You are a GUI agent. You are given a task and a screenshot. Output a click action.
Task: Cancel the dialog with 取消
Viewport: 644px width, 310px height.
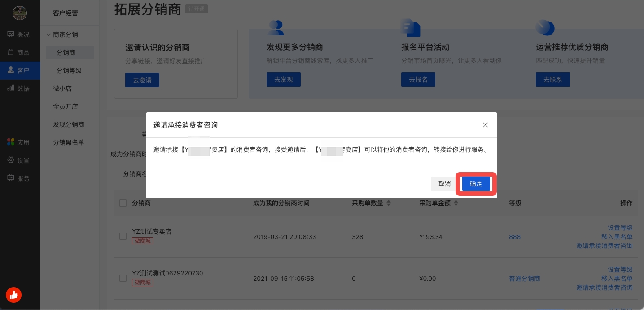click(x=444, y=184)
